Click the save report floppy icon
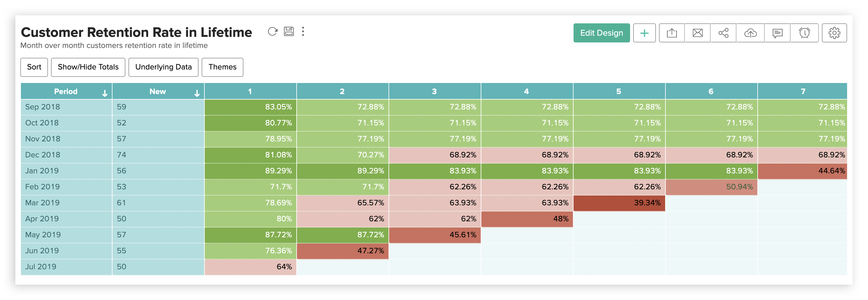This screenshot has height=300, width=868. 289,32
